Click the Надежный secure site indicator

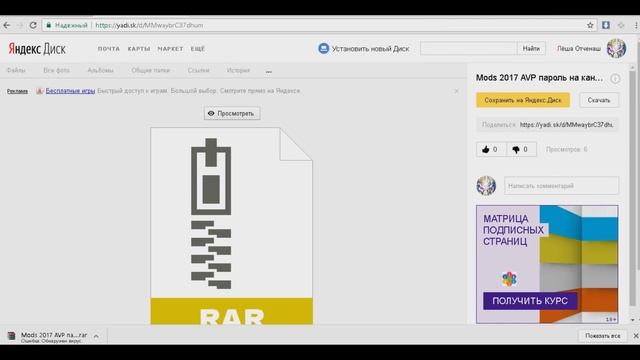(x=67, y=25)
